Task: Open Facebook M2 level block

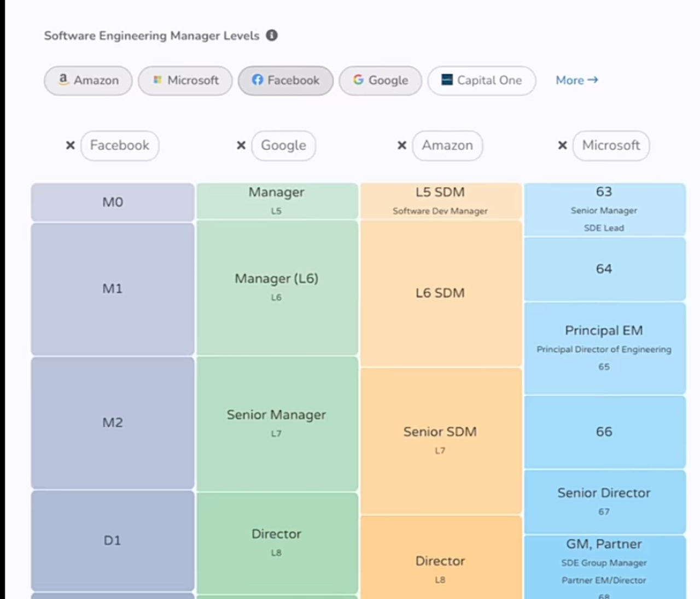Action: [113, 423]
